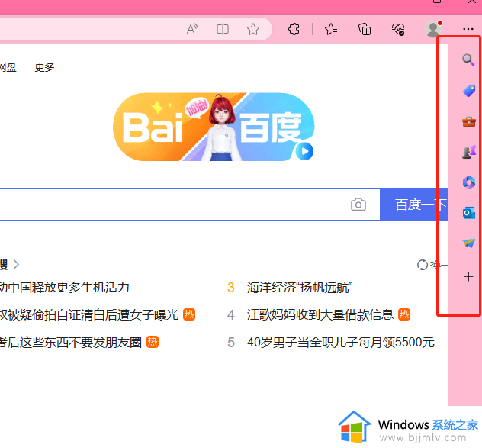Viewport: 482px width, 448px height.
Task: Refresh hot search list with 换一换
Action: [x=432, y=265]
